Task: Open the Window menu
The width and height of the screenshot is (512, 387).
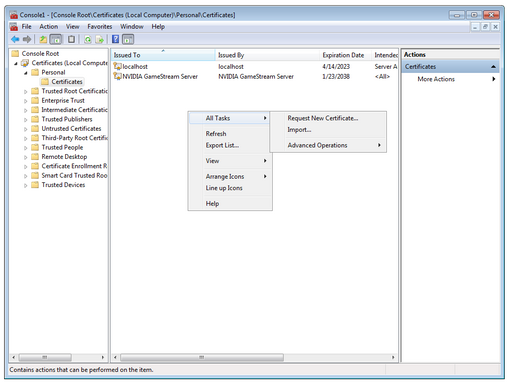Action: tap(132, 26)
